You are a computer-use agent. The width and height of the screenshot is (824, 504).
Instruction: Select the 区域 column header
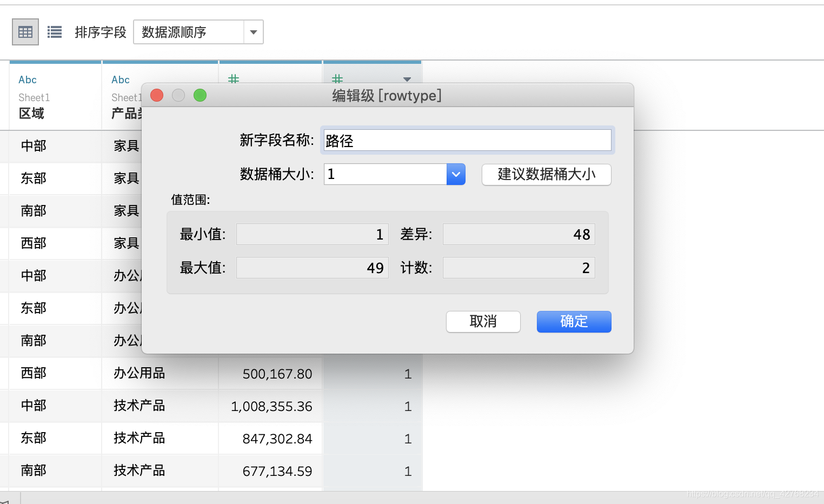32,113
